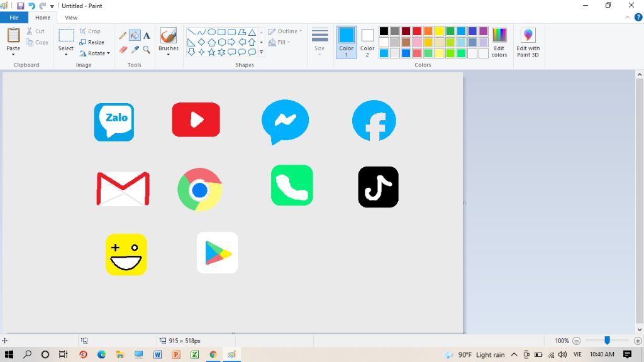The height and width of the screenshot is (362, 644).
Task: Open Customize Quick Access Toolbar arrow
Action: click(52, 6)
